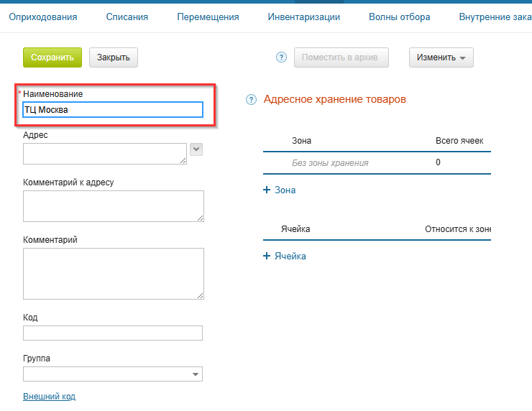Open the Списания tab
The width and height of the screenshot is (532, 411).
[x=127, y=17]
